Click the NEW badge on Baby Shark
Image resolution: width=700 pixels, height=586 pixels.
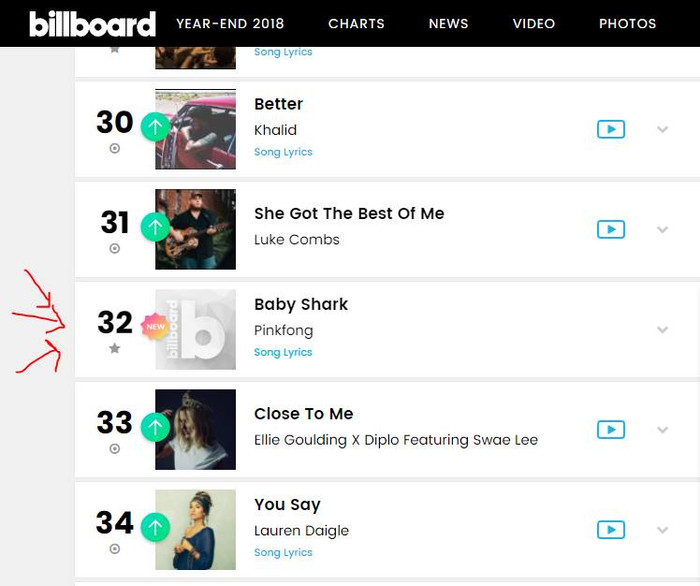155,327
